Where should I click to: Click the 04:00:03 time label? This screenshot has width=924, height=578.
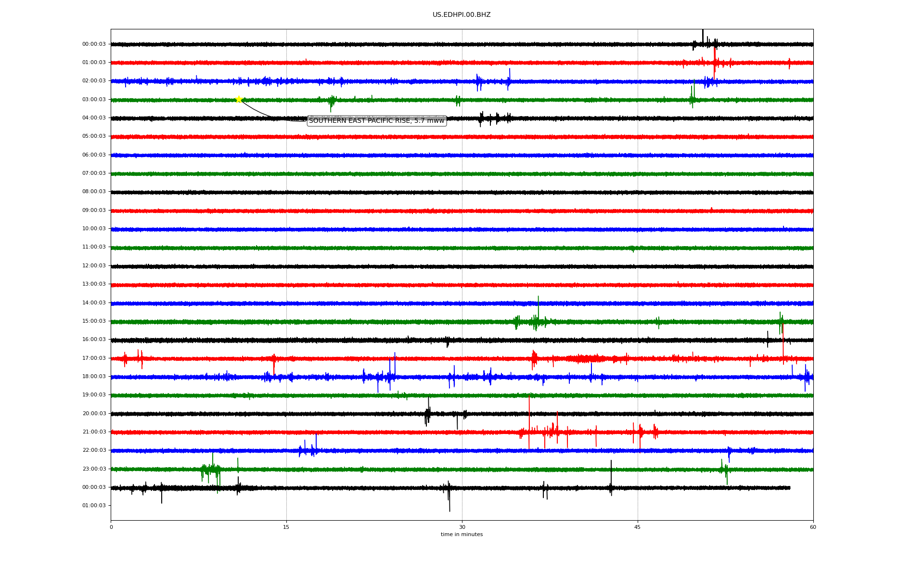click(x=94, y=118)
